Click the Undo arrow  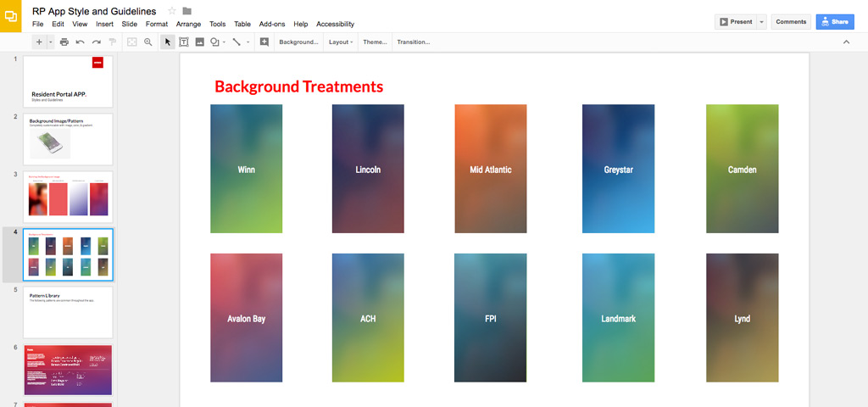[81, 42]
